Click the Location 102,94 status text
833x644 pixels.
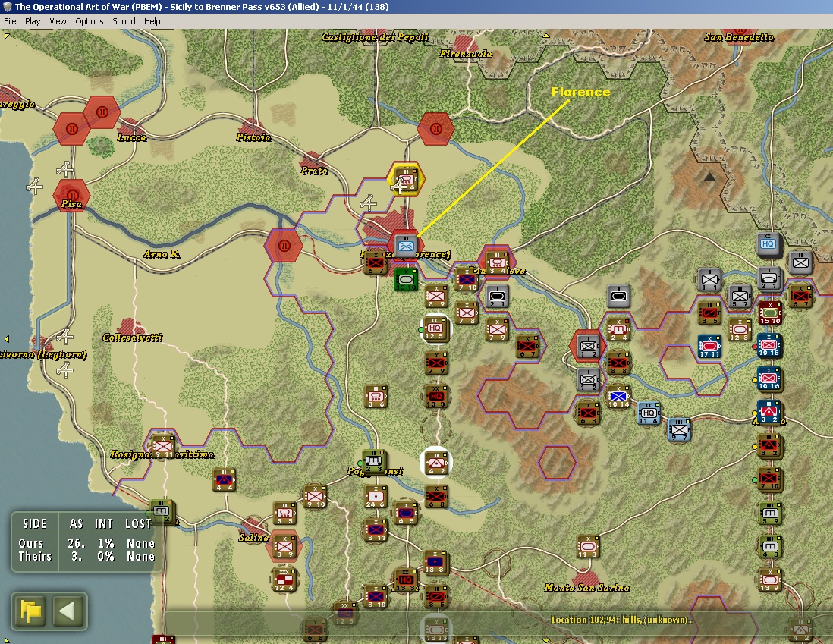[x=621, y=620]
